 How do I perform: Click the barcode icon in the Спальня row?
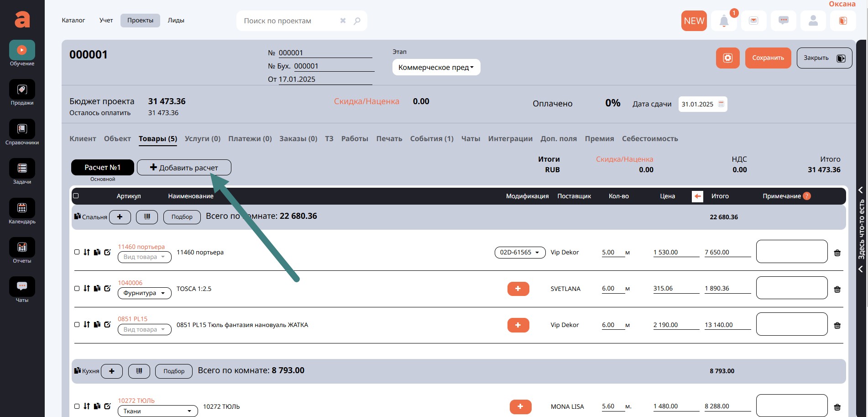(x=147, y=217)
